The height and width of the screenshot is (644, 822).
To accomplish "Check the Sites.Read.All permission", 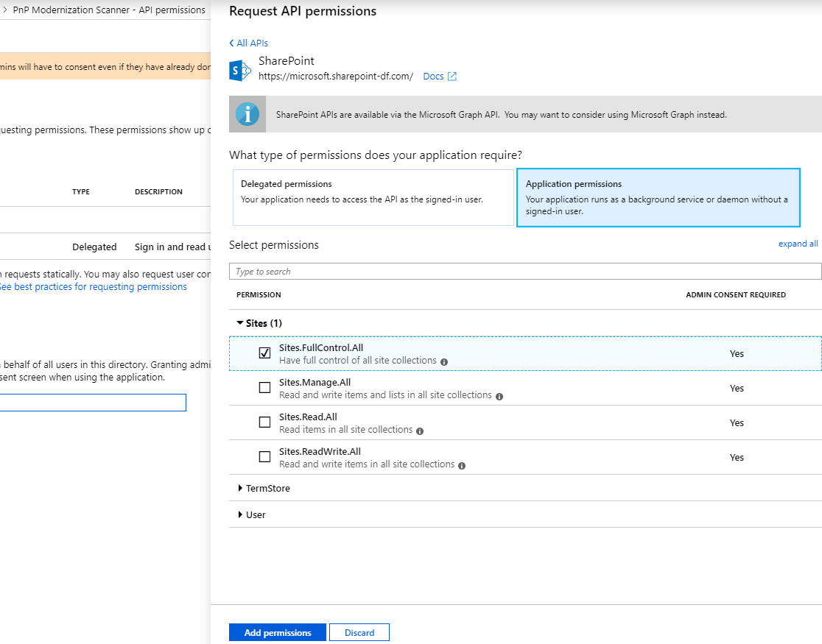I will (x=264, y=422).
